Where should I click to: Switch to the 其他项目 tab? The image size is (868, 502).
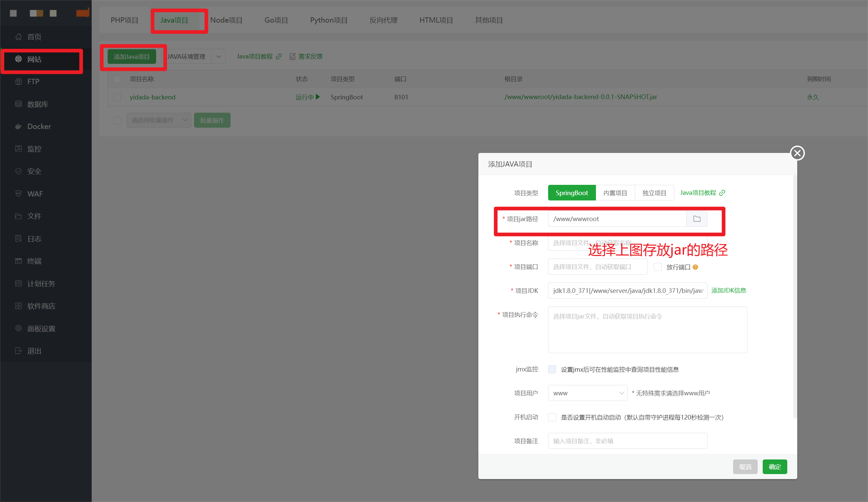489,20
